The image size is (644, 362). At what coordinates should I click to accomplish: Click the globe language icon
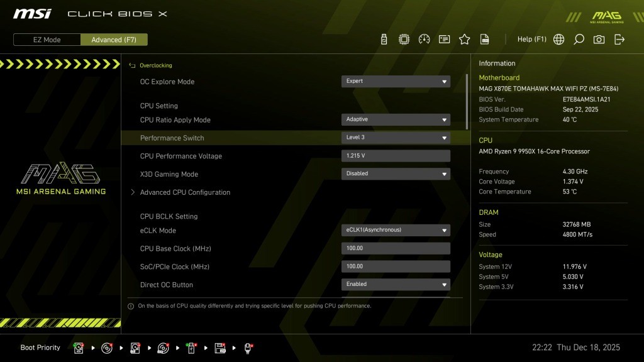pyautogui.click(x=558, y=40)
